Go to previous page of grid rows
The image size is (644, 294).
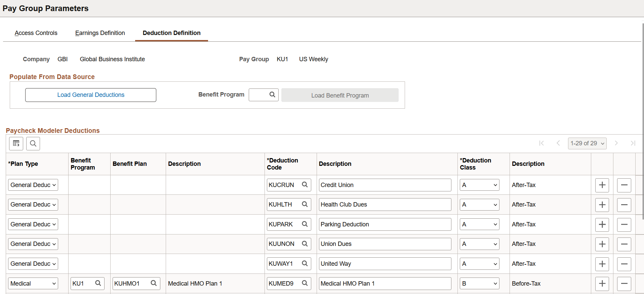(x=558, y=143)
